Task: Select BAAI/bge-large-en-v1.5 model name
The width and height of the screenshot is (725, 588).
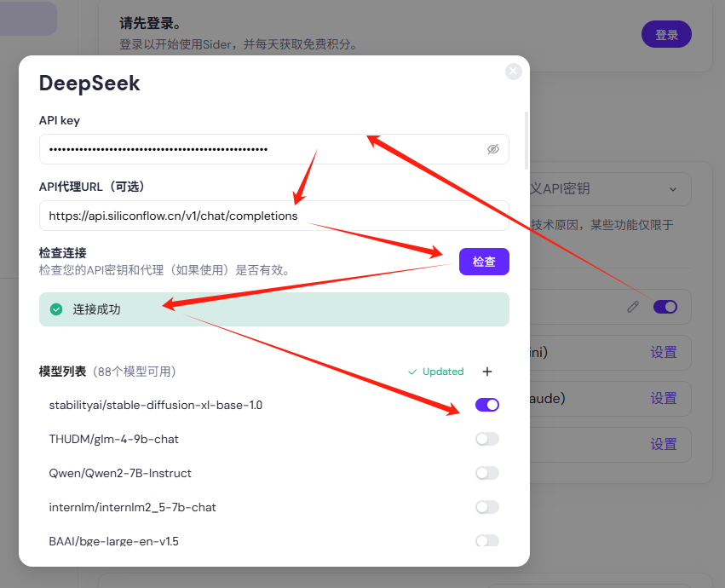Action: tap(114, 541)
